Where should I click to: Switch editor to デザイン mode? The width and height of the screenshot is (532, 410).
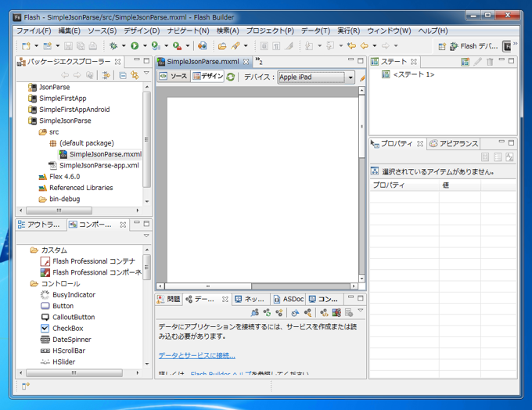coord(207,77)
